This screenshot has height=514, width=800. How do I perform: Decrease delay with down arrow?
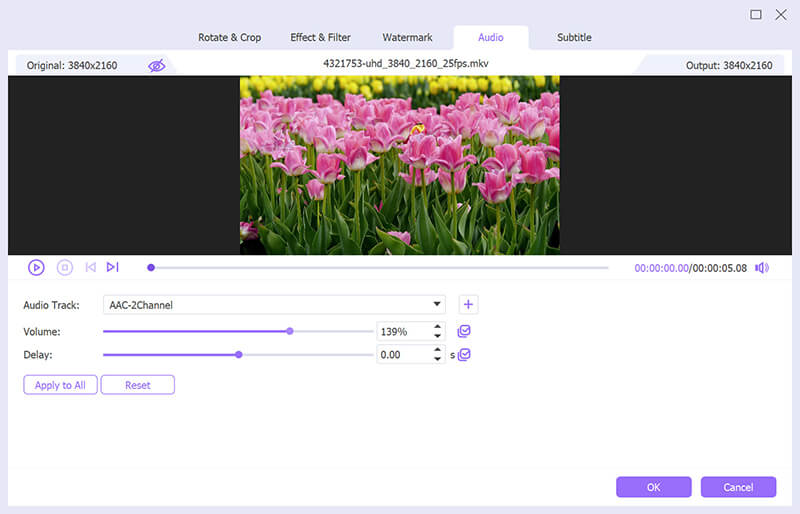point(437,359)
